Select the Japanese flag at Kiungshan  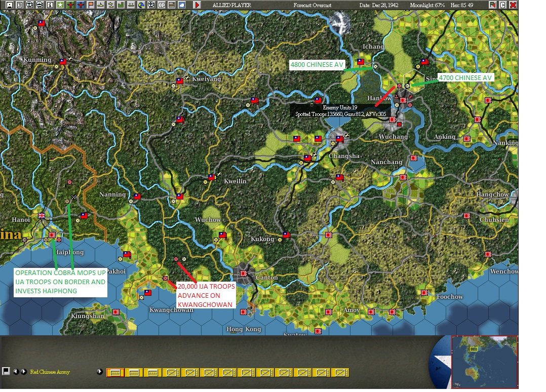[x=116, y=312]
